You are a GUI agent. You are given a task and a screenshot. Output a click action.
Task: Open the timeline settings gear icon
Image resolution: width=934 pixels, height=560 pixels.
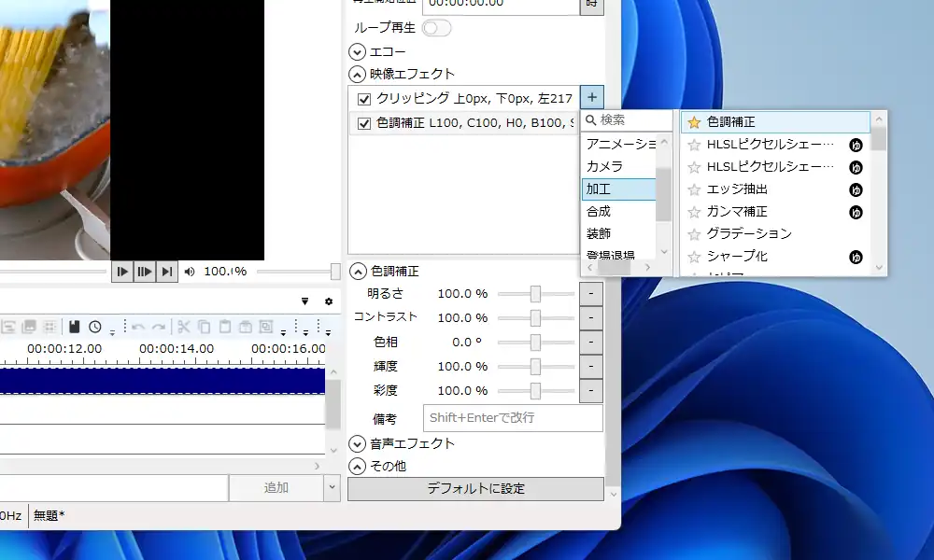[x=329, y=301]
